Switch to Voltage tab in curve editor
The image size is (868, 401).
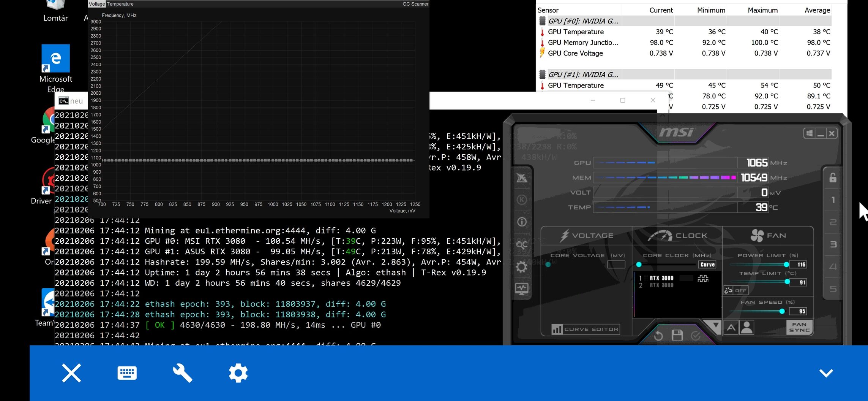tap(96, 4)
